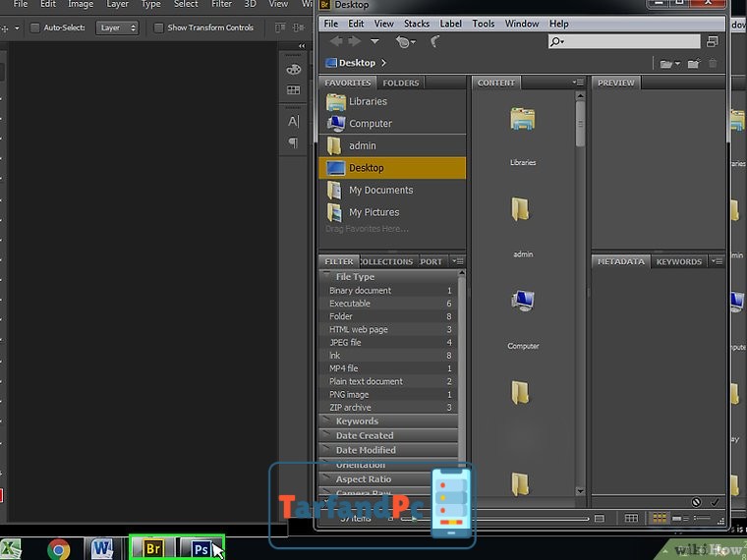747x560 pixels.
Task: Select Computer in Favorites
Action: click(392, 124)
